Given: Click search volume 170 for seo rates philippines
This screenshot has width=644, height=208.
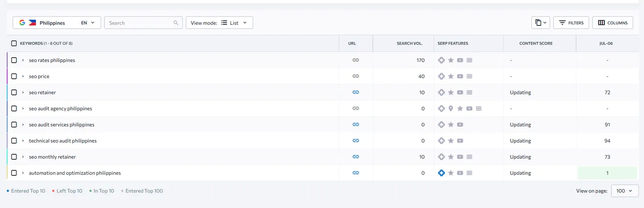Looking at the screenshot, I should click(420, 60).
